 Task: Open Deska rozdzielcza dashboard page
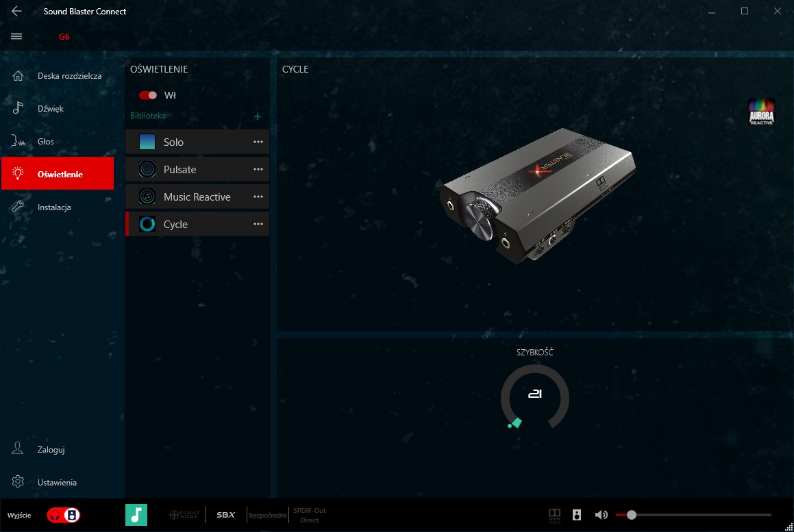pos(58,76)
